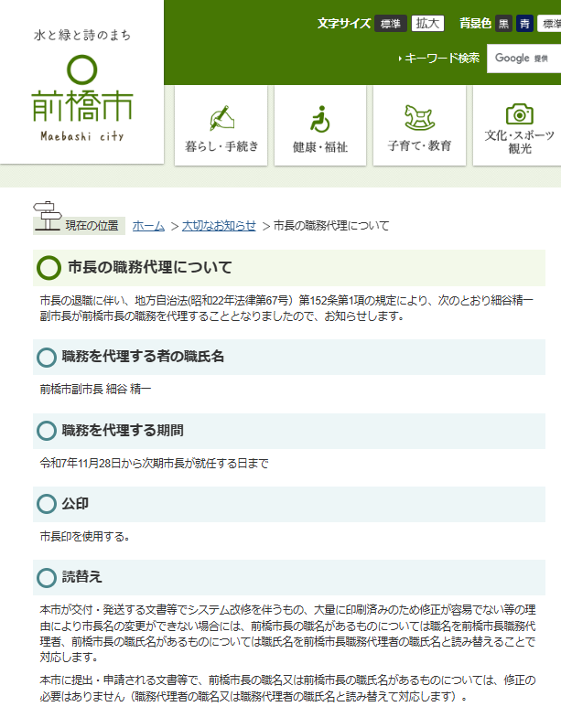Image resolution: width=561 pixels, height=728 pixels.
Task: Open the 暮らし・手続き pencil icon
Action: [x=222, y=118]
